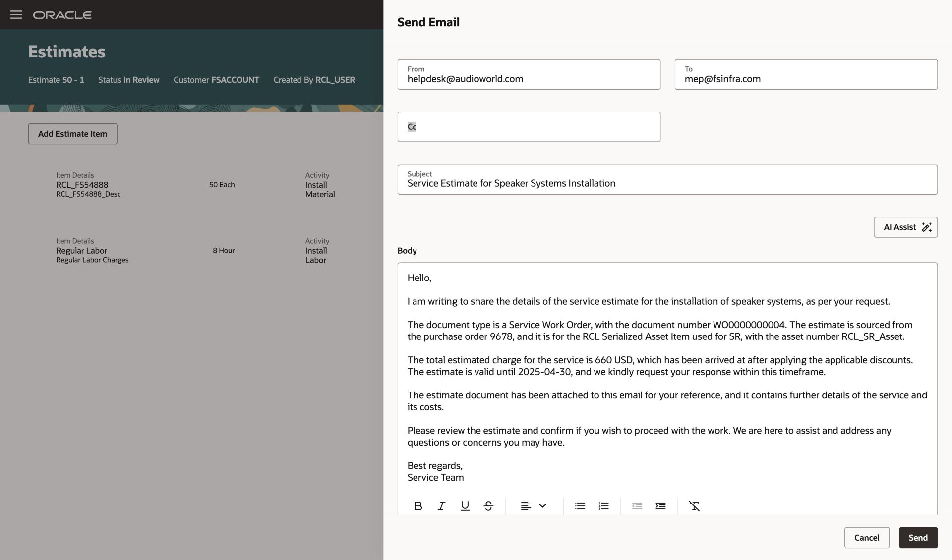Clear text formatting in editor

(694, 506)
